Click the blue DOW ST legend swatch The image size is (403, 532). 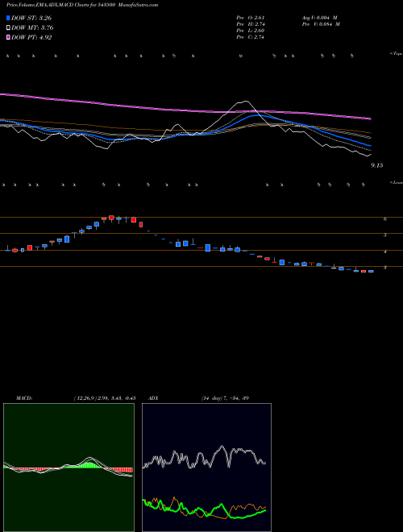tap(8, 18)
